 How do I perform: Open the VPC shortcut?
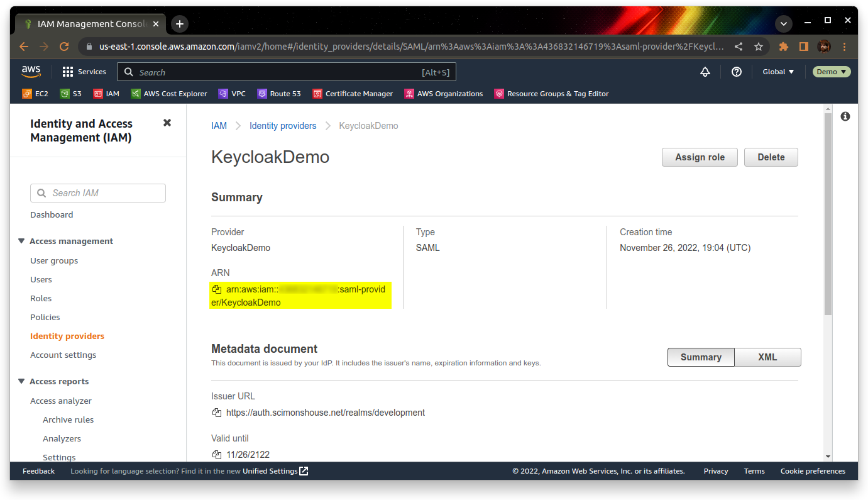pyautogui.click(x=232, y=94)
